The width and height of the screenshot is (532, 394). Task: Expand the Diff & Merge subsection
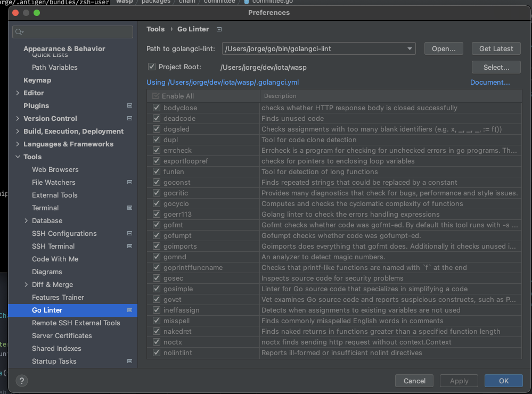pyautogui.click(x=26, y=284)
